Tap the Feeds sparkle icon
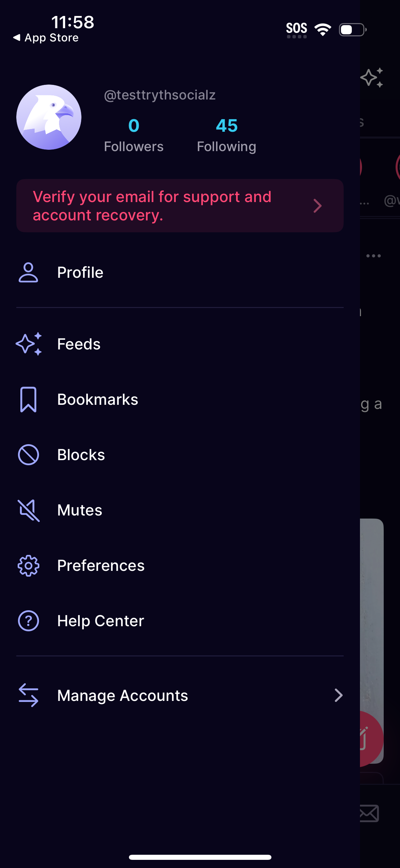400x868 pixels. coord(28,344)
